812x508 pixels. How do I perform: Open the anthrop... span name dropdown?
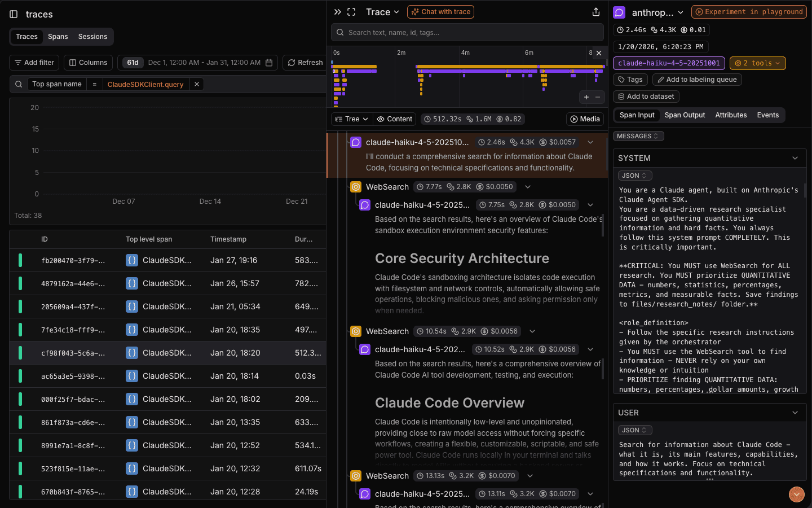pos(657,12)
